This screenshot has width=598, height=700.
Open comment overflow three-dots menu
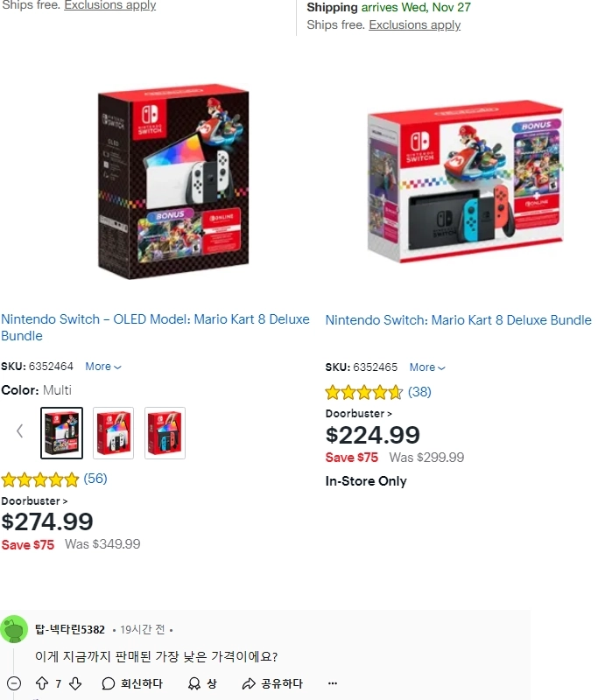(333, 683)
